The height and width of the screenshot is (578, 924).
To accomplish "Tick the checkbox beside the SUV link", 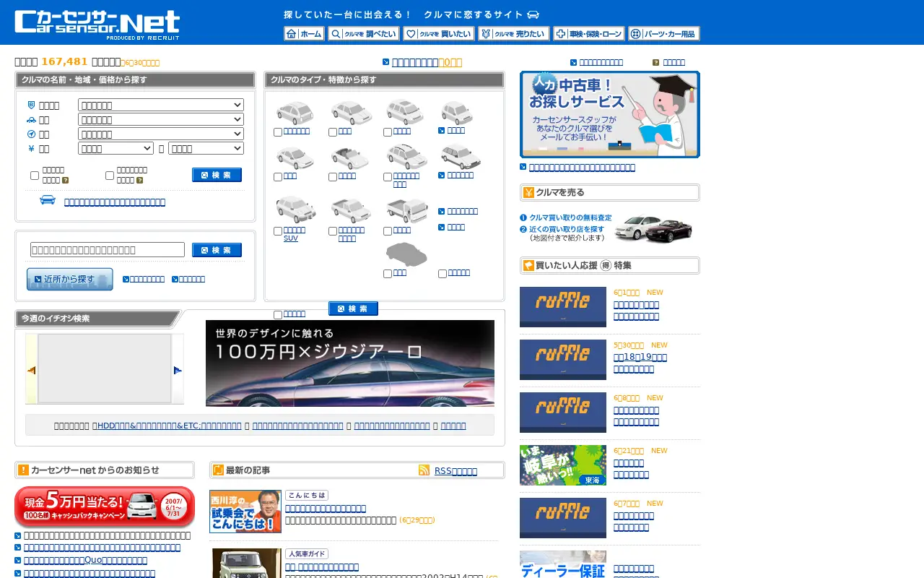I will pos(278,231).
